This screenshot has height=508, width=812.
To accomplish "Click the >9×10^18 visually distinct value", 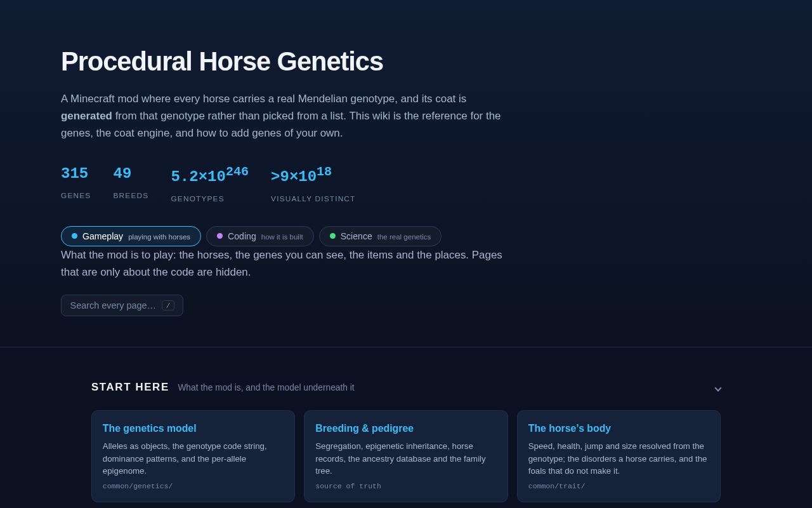I will pyautogui.click(x=301, y=175).
